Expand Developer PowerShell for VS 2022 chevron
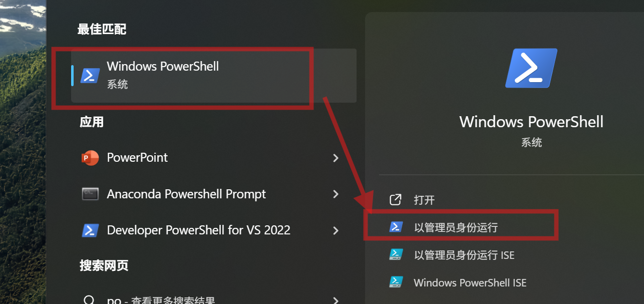Viewport: 644px width, 304px height. pos(336,231)
